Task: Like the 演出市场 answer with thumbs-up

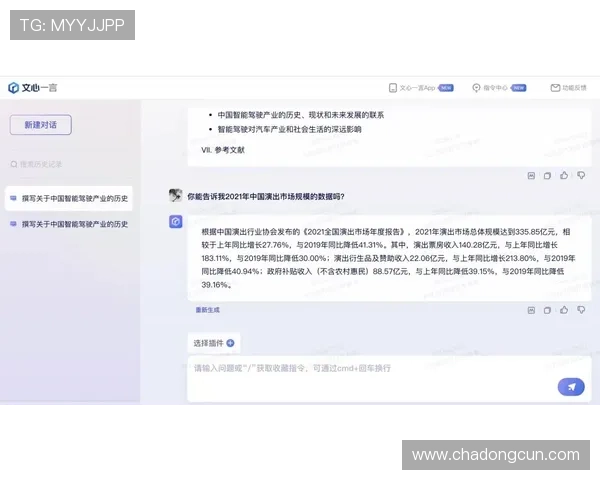Action: tap(564, 310)
